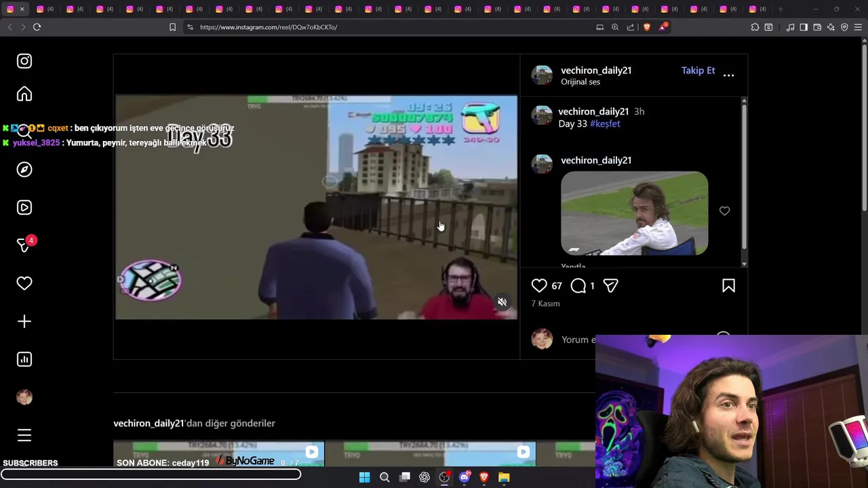Open Brave VPN shield icon

pos(844,27)
